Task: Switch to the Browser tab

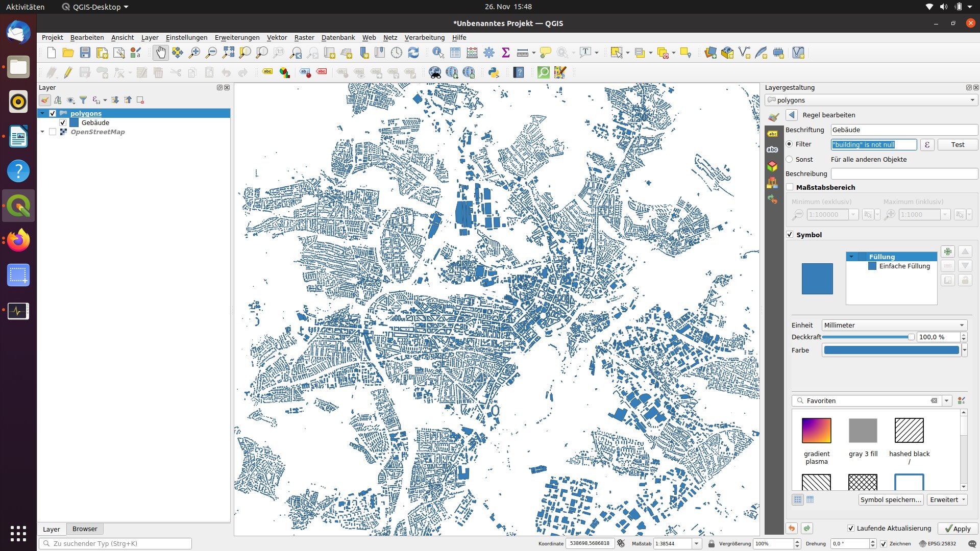Action: point(85,529)
